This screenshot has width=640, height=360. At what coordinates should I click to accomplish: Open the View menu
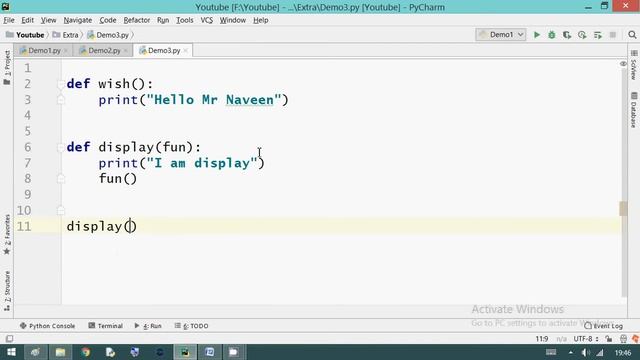tap(48, 20)
